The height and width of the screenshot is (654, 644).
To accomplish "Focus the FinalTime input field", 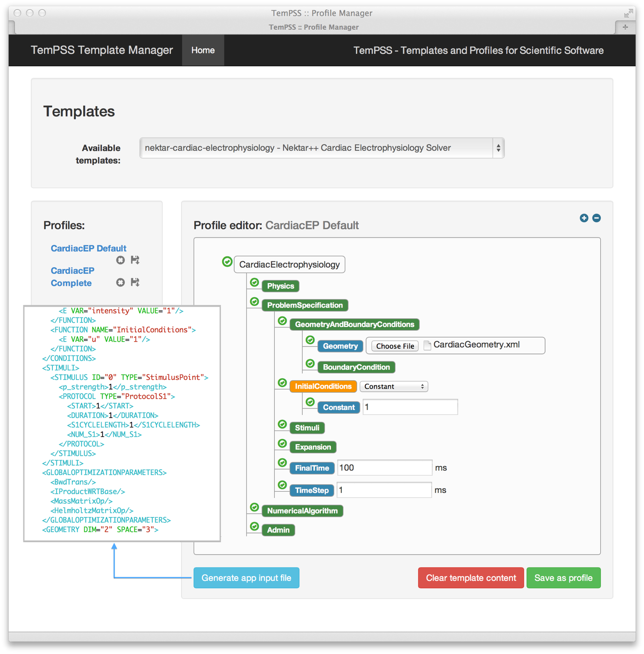I will click(385, 468).
